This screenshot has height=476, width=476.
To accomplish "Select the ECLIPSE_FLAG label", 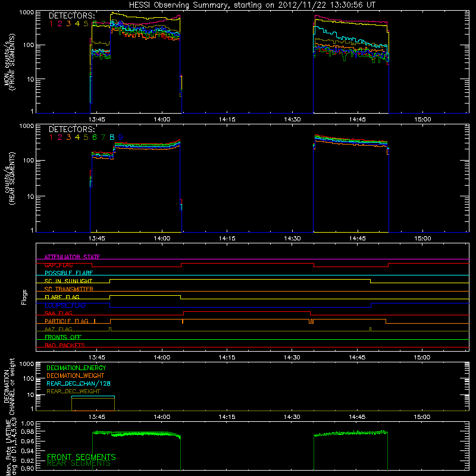I will tap(65, 305).
